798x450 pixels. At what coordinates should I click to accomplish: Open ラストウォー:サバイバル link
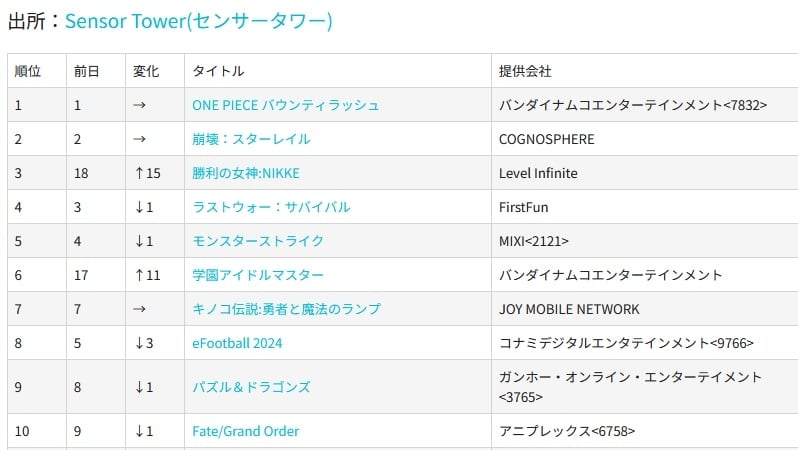click(x=271, y=207)
